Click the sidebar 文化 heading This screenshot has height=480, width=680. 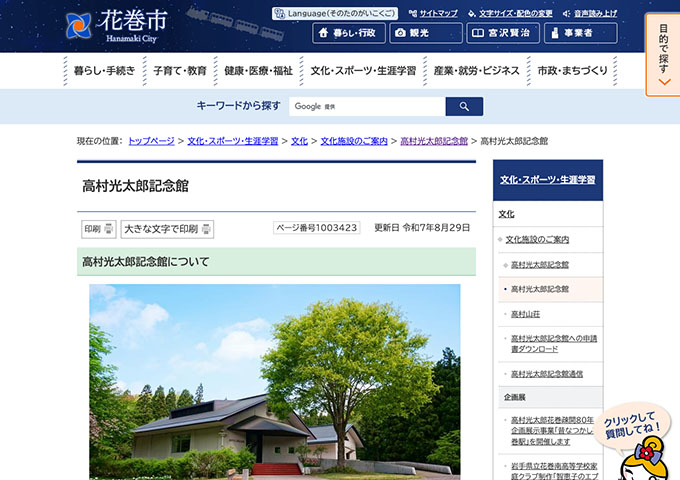click(x=506, y=214)
